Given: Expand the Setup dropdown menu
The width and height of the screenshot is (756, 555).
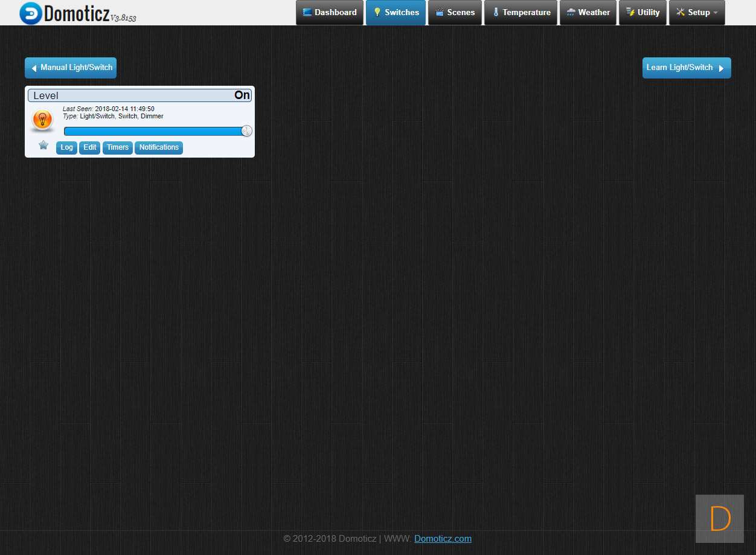Looking at the screenshot, I should (x=697, y=13).
